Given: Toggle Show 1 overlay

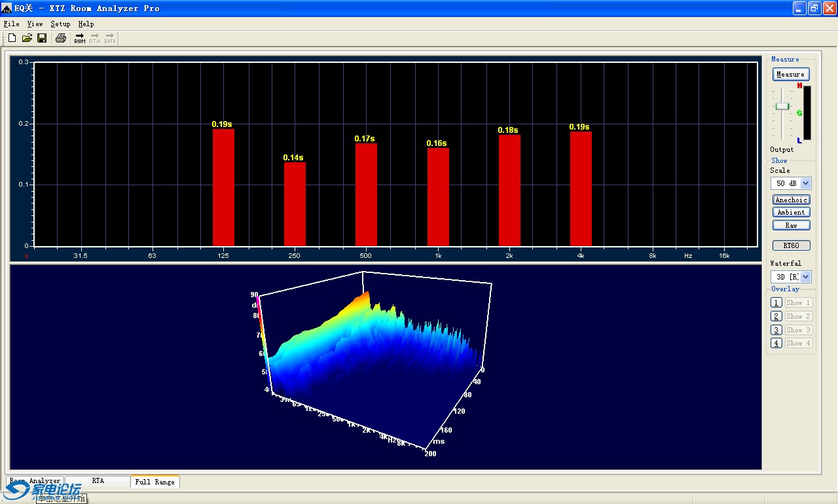Looking at the screenshot, I should coord(799,302).
